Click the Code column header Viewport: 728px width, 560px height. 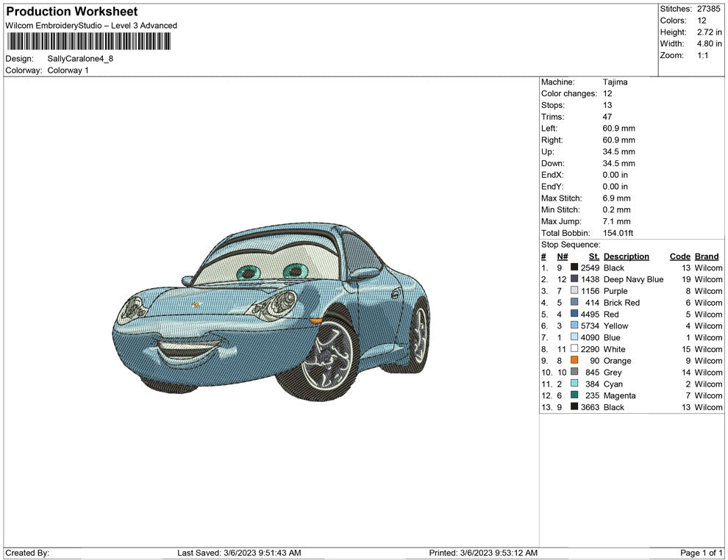(679, 256)
